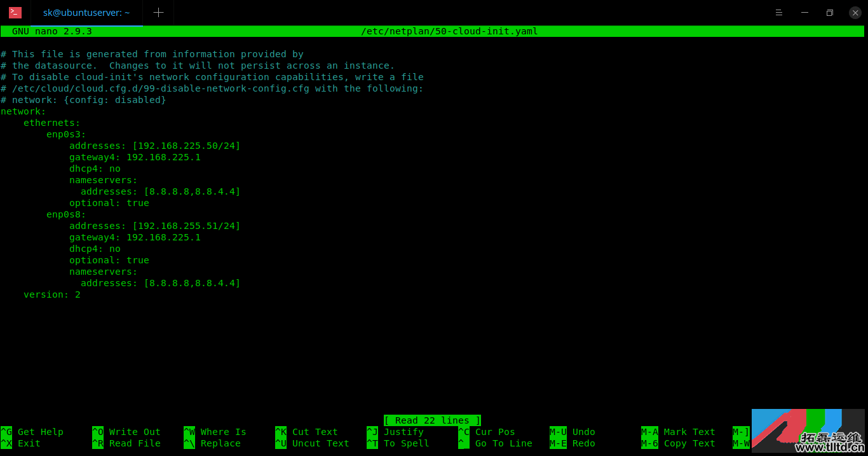Click the version: 2 line
Image resolution: width=868 pixels, height=456 pixels.
coord(52,294)
